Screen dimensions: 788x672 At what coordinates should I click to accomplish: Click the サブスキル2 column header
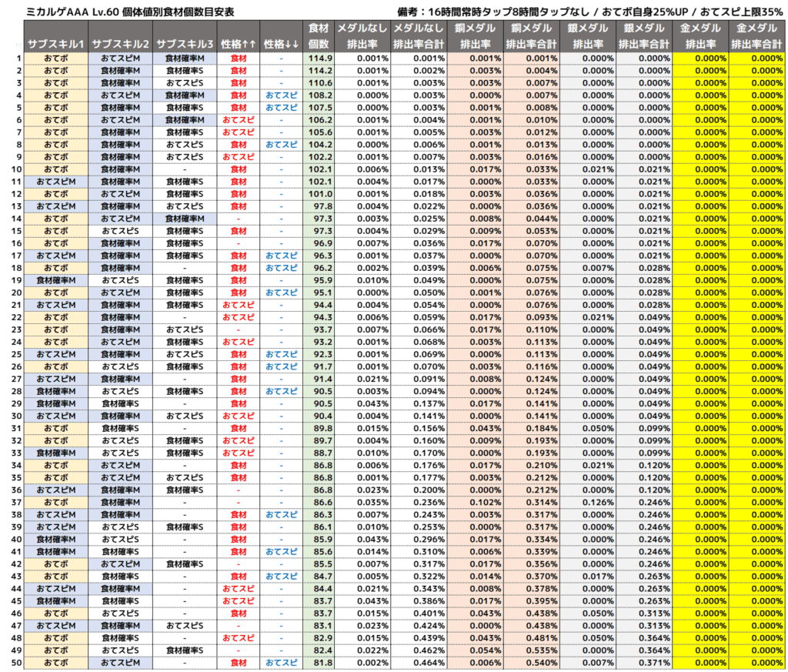(x=120, y=44)
